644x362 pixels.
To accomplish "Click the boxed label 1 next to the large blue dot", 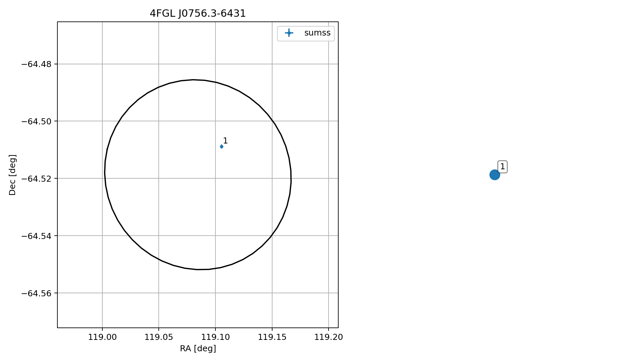I will (502, 167).
